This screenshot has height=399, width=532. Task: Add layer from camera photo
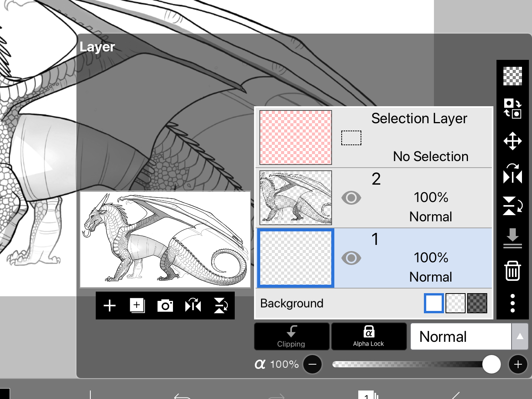pos(165,306)
